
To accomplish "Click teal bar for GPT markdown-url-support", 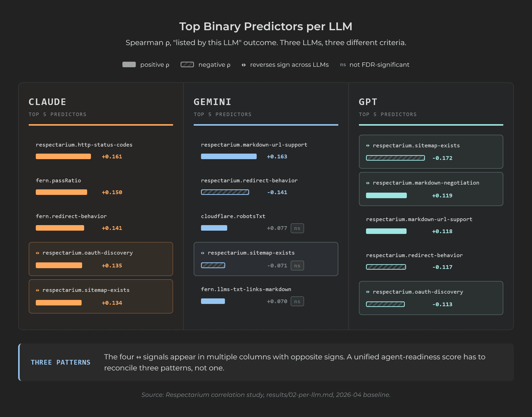I will click(386, 231).
